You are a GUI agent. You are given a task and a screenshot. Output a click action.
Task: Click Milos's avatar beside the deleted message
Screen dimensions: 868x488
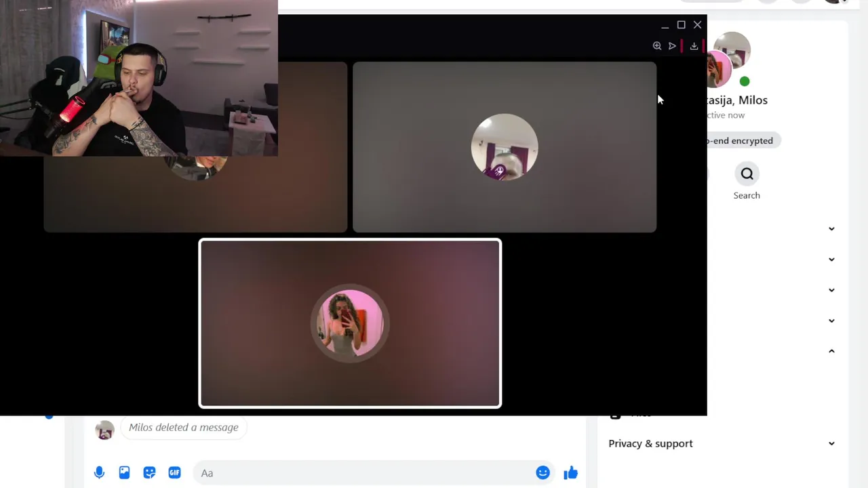(104, 430)
